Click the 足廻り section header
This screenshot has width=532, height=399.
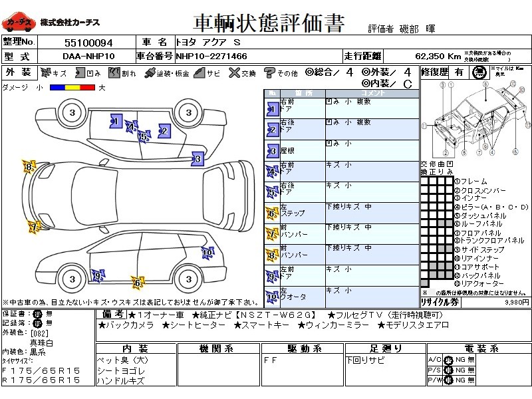(x=385, y=348)
